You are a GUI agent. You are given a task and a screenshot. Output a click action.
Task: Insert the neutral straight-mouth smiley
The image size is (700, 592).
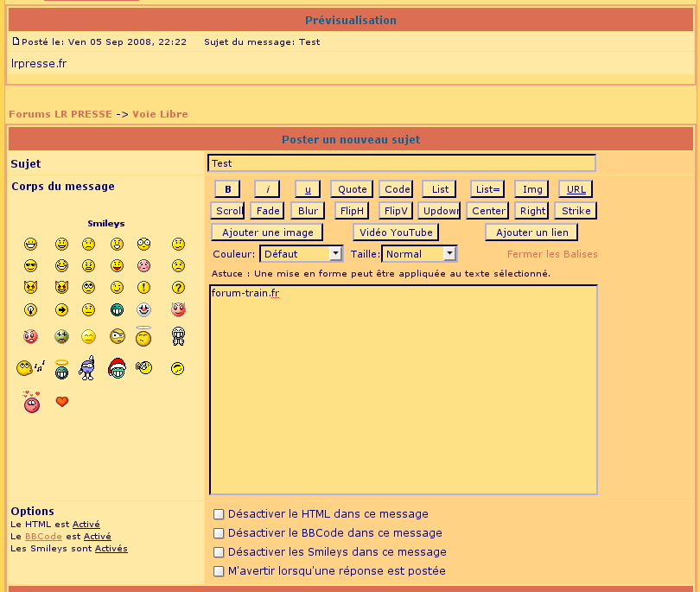[x=88, y=309]
